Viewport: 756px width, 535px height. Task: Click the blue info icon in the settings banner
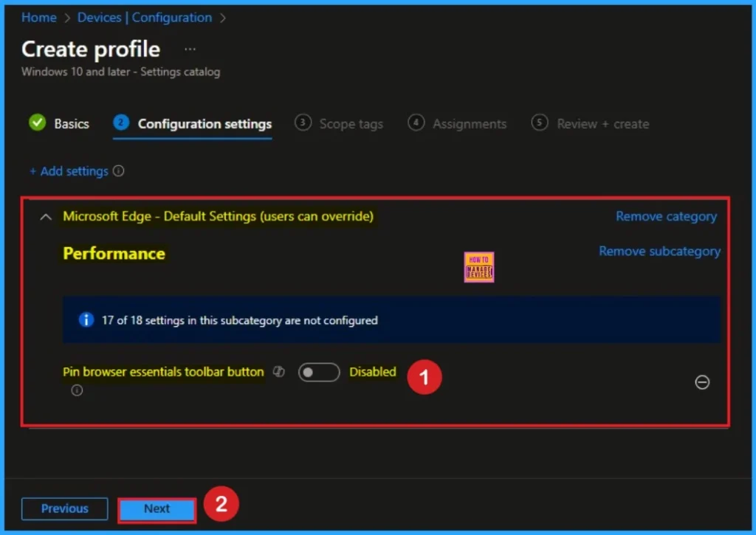(86, 320)
